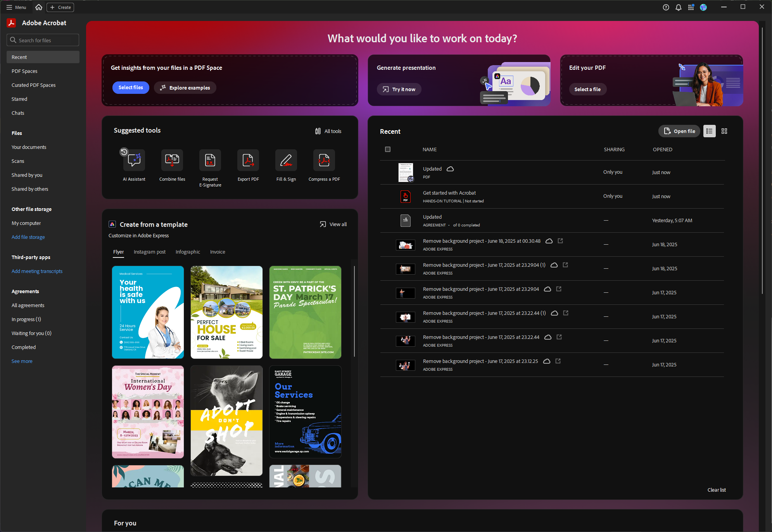
Task: Open the AI Assistant tool
Action: coord(134,161)
